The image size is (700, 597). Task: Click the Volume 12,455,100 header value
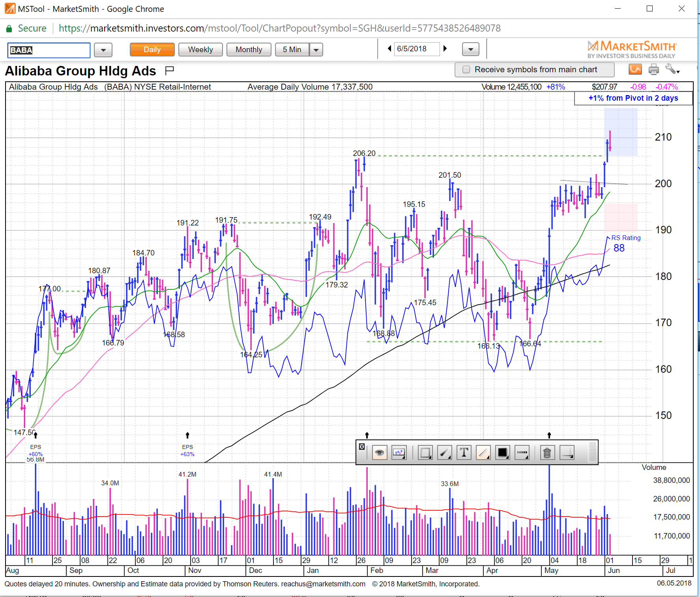click(x=511, y=87)
